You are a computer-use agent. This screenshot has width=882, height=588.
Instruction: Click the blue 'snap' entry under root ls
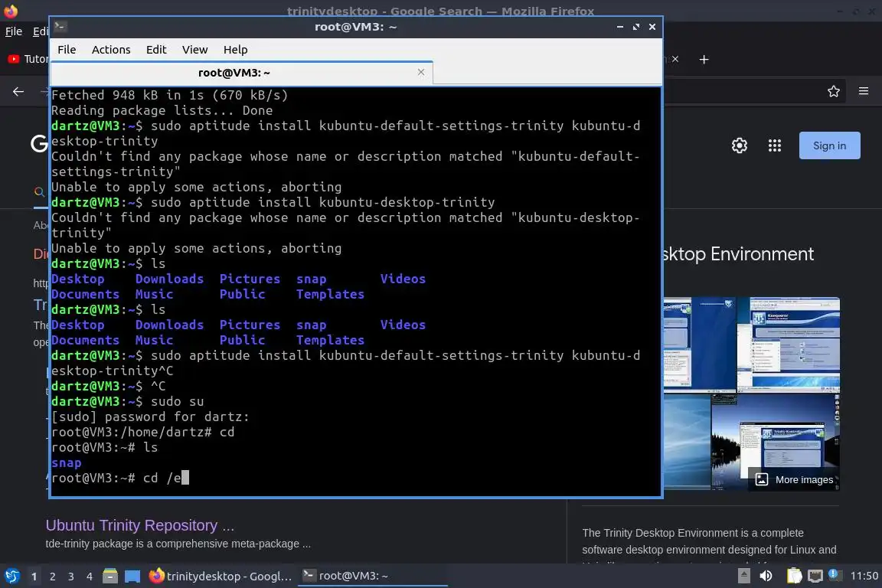(x=67, y=462)
